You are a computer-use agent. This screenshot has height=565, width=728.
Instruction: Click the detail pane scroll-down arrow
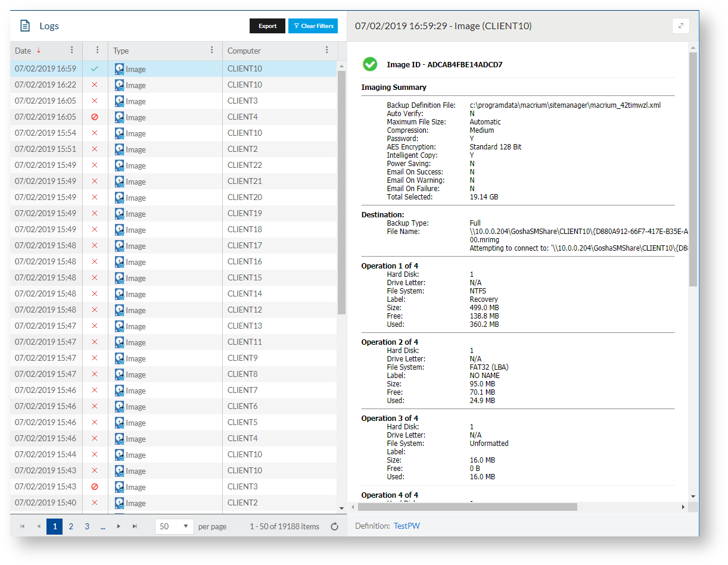pos(693,496)
